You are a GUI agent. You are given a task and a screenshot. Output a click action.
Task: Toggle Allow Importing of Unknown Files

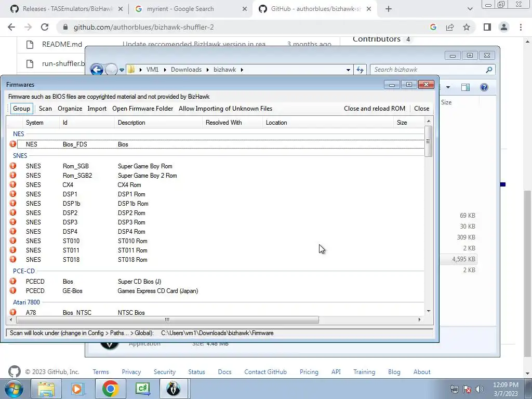pos(225,109)
